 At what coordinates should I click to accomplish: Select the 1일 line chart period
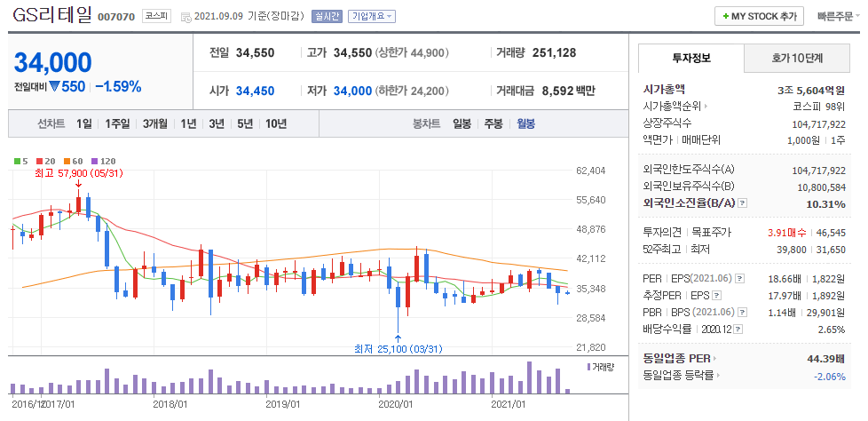(84, 123)
